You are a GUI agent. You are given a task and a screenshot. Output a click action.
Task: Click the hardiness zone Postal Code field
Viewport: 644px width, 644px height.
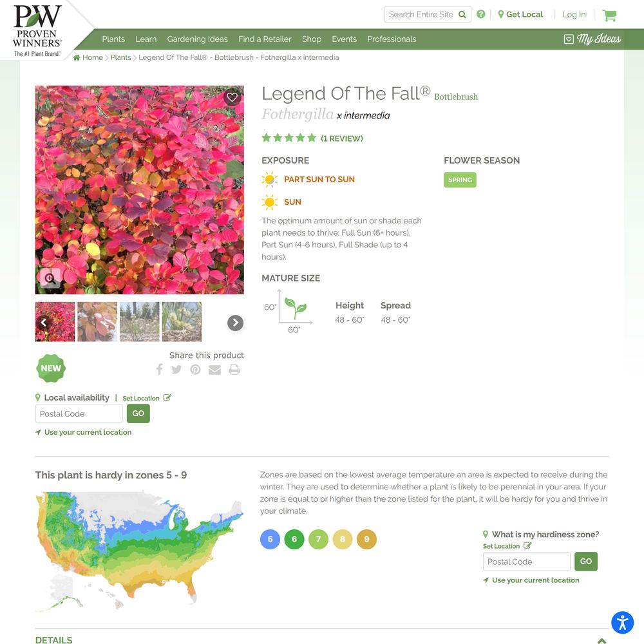pyautogui.click(x=527, y=562)
